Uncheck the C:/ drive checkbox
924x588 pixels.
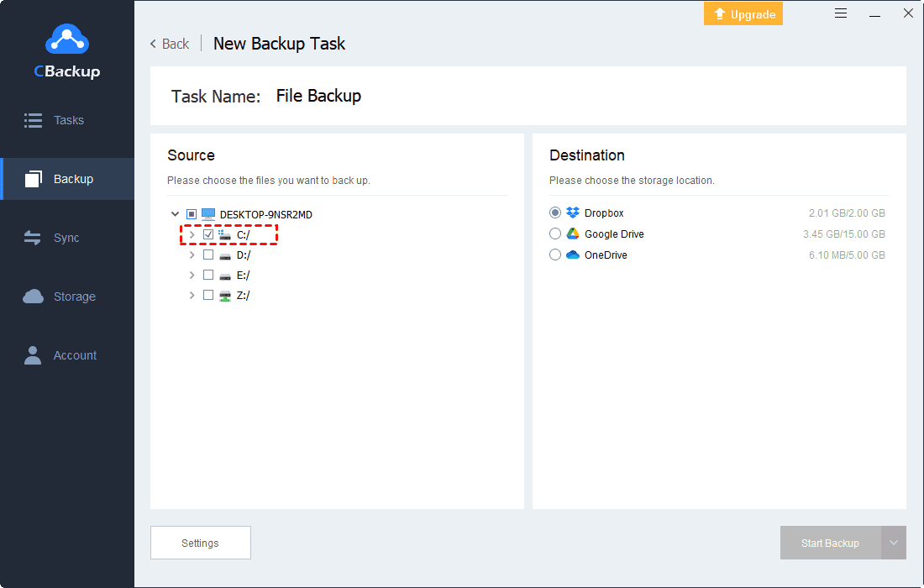coord(208,234)
